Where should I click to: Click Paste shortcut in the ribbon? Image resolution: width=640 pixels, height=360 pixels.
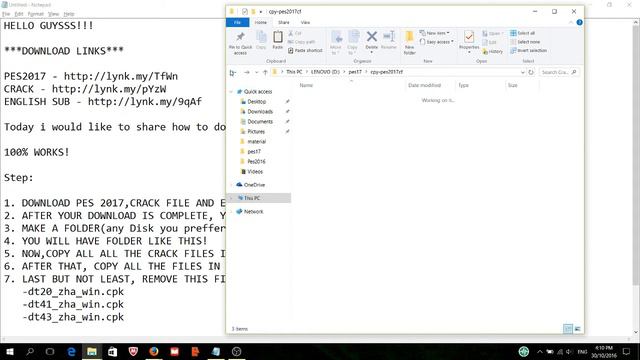(x=305, y=51)
